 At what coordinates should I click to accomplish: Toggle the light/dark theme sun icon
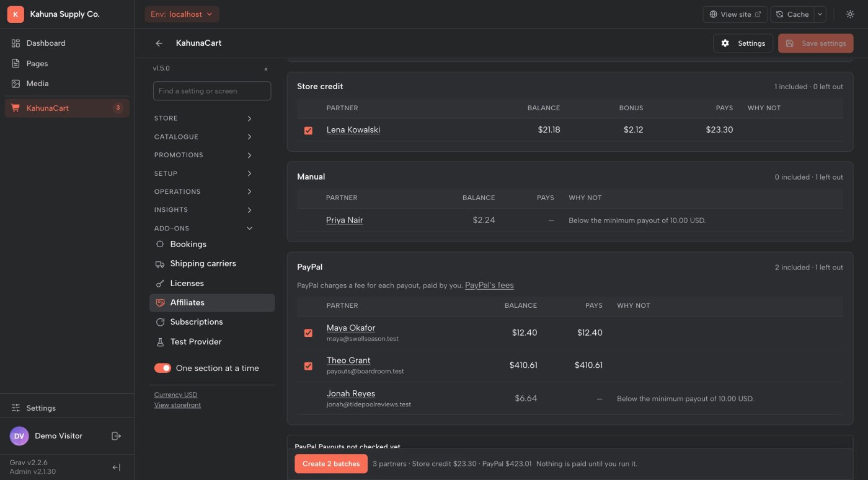click(x=850, y=14)
